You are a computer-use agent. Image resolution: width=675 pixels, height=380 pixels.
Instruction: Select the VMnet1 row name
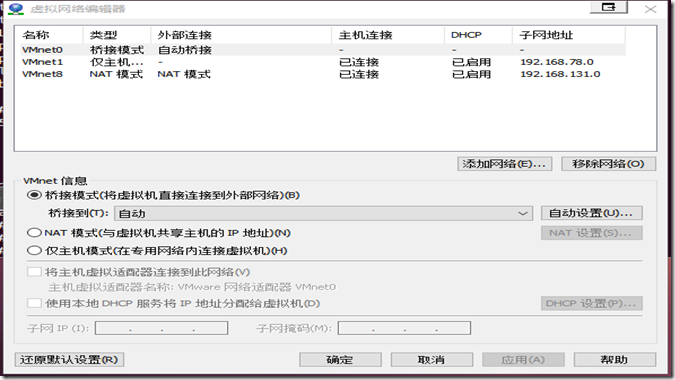(x=42, y=62)
